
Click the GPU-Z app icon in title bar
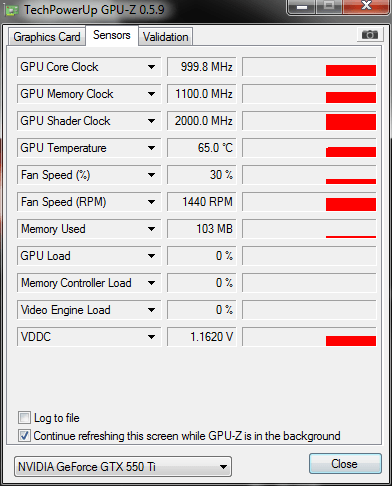pyautogui.click(x=12, y=10)
